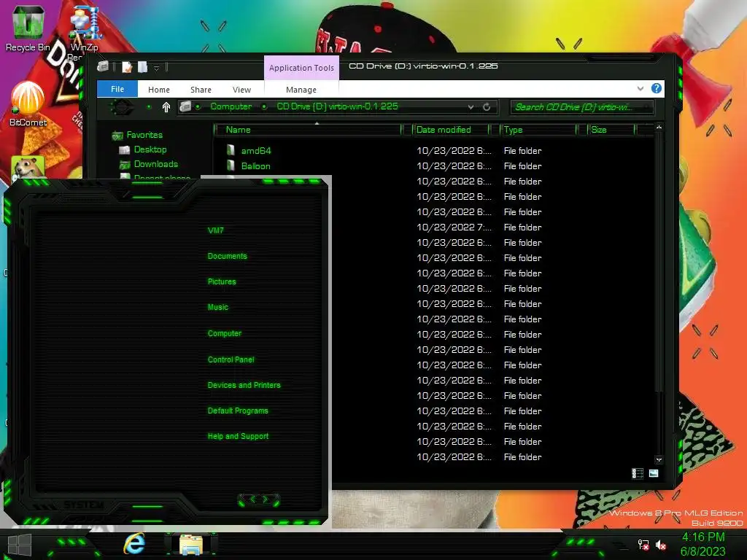Viewport: 747px width, 560px height.
Task: Launch Internet Explorer from the taskbar
Action: coord(134,544)
